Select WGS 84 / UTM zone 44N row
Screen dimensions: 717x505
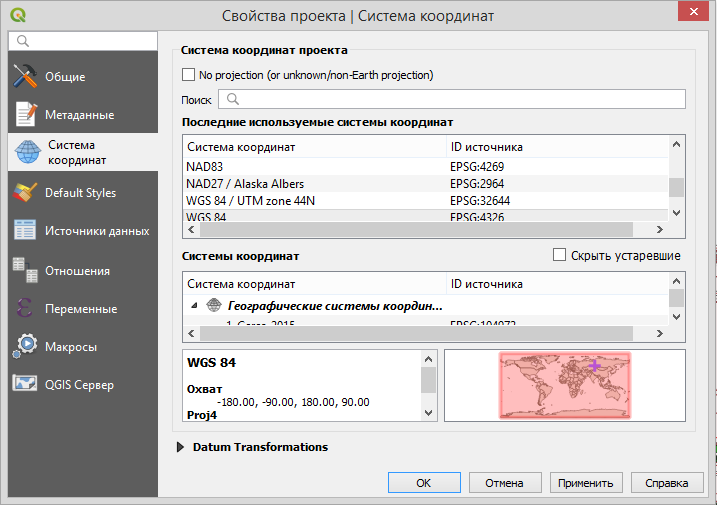click(x=252, y=200)
